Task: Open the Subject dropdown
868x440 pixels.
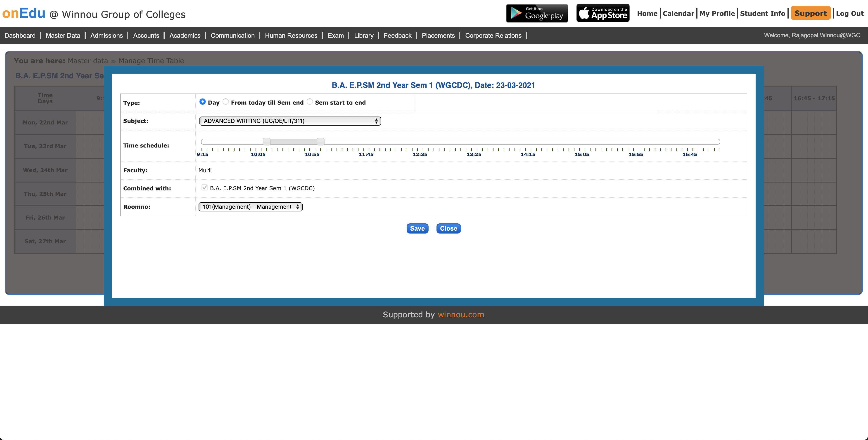Action: pyautogui.click(x=290, y=121)
